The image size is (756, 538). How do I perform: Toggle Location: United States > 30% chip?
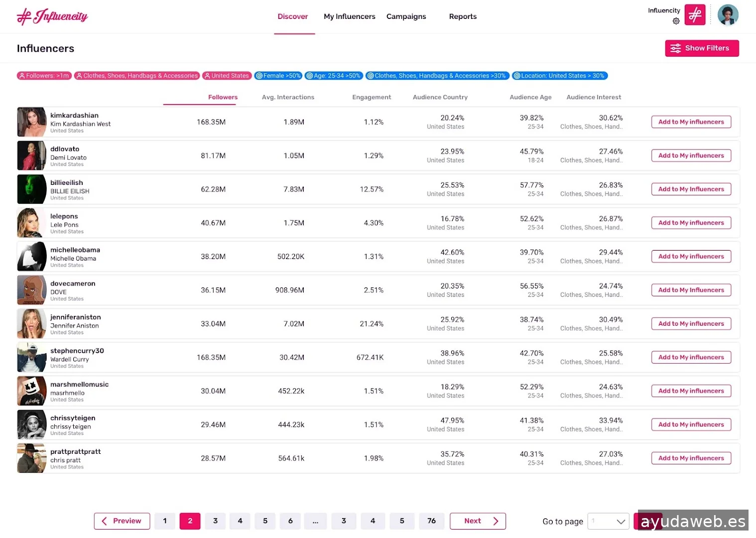point(559,76)
